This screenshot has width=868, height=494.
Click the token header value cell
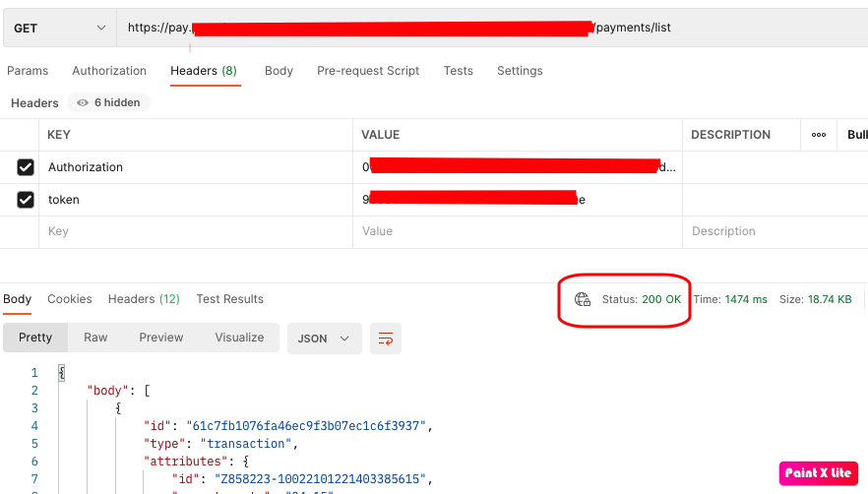click(x=518, y=200)
